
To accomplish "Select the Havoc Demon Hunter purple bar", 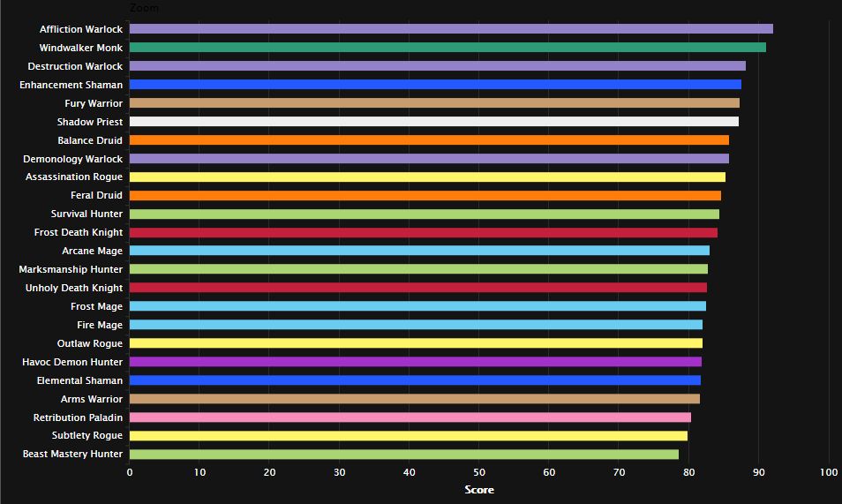I will (x=416, y=362).
